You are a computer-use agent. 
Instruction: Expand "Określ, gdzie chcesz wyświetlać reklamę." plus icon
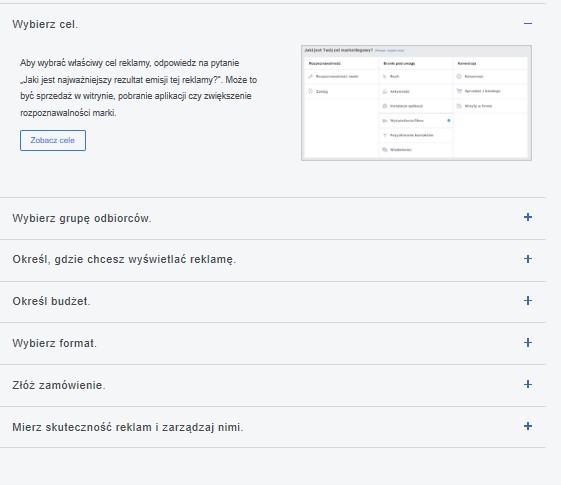tap(528, 259)
